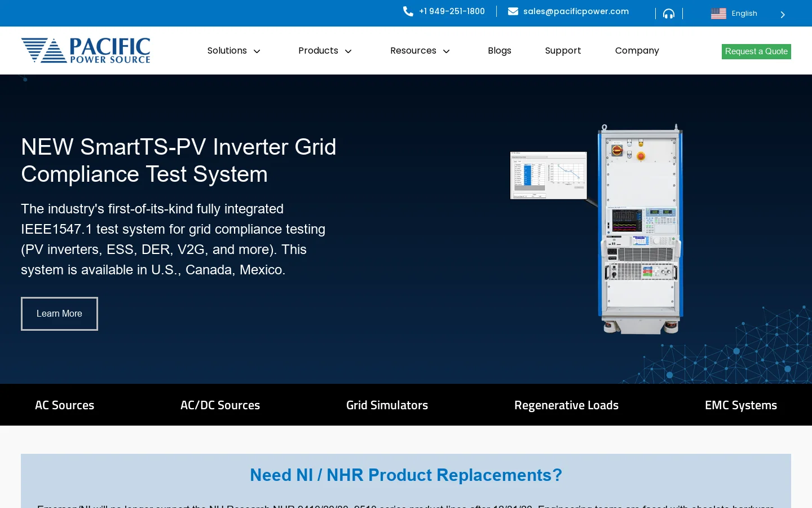Expand the English language selector arrow

point(783,15)
